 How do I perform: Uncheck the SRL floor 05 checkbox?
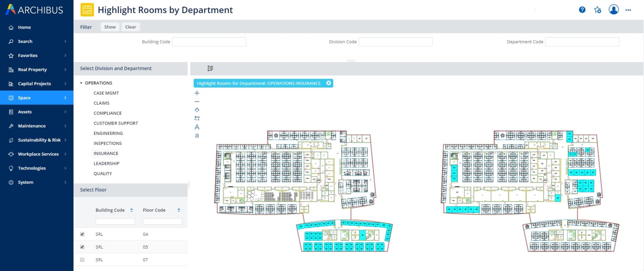(x=82, y=247)
